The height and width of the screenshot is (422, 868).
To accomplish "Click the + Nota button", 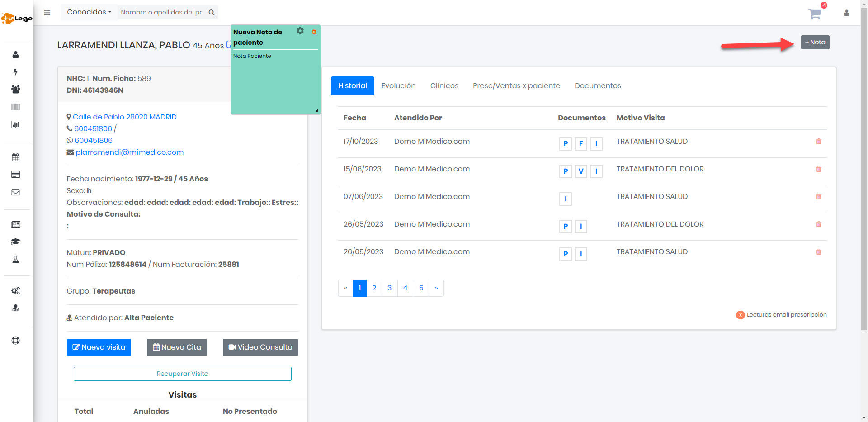I will [815, 42].
